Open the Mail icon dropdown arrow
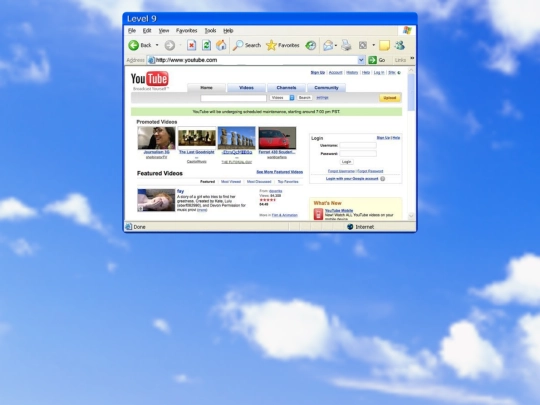 [336, 45]
